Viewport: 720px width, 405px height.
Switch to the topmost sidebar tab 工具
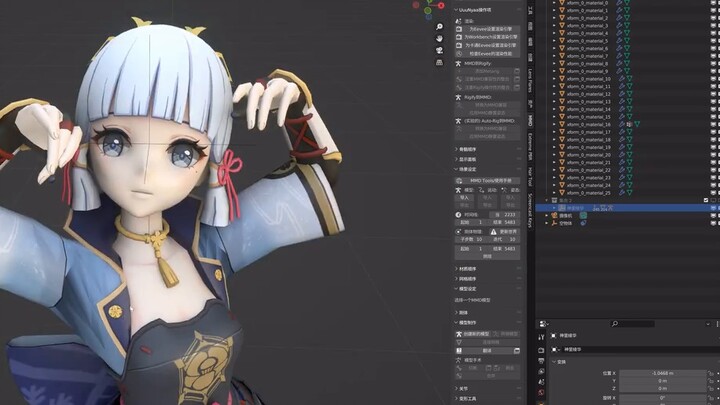pos(530,10)
